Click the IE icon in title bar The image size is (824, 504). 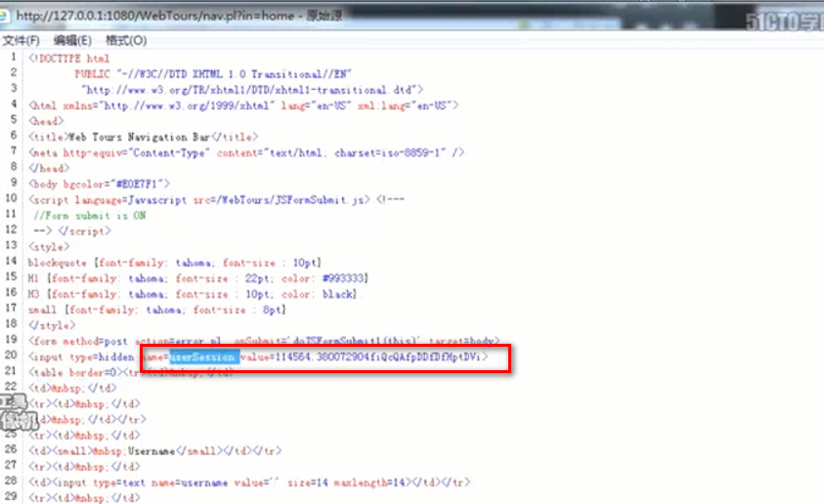tap(4, 16)
